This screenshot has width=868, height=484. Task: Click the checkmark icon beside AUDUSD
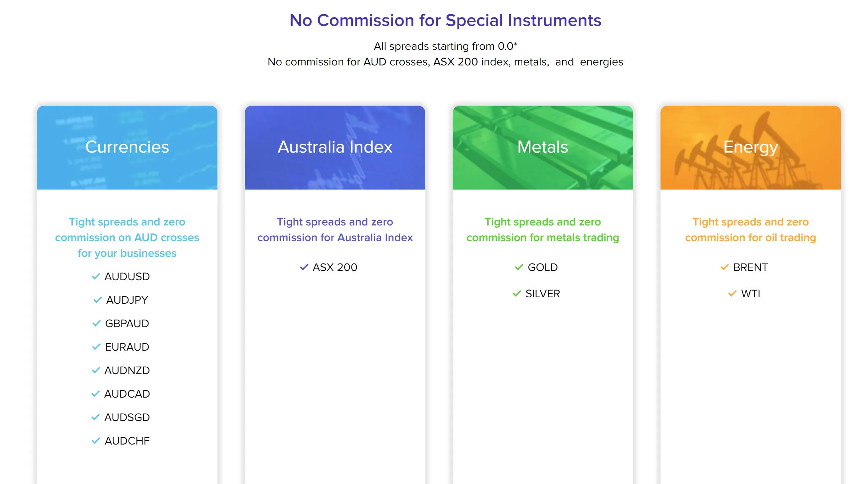pos(96,276)
